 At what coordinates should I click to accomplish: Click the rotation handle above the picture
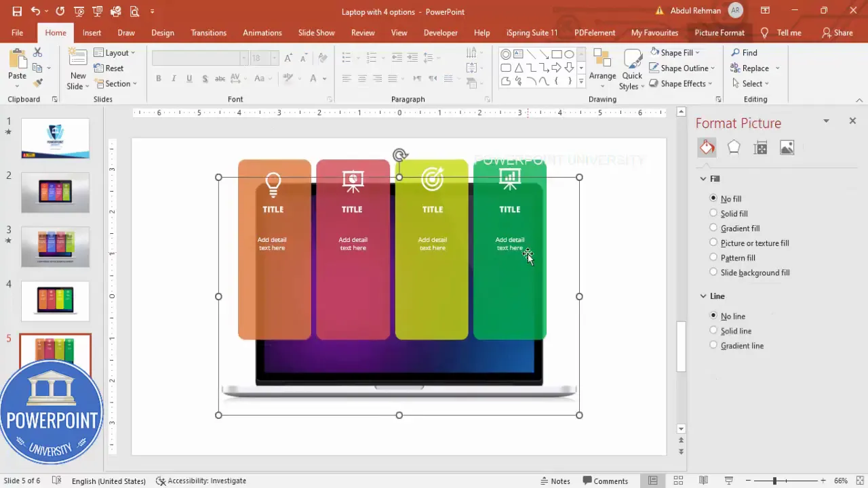(400, 155)
